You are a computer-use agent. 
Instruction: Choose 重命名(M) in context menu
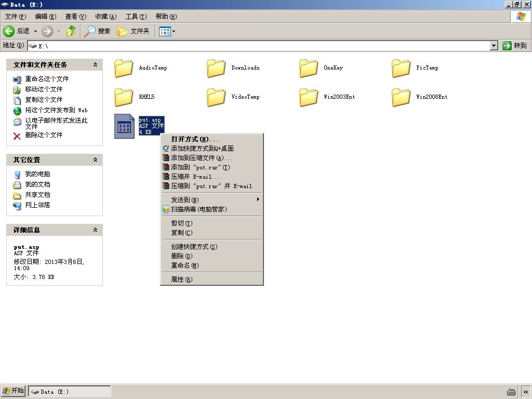(212, 265)
